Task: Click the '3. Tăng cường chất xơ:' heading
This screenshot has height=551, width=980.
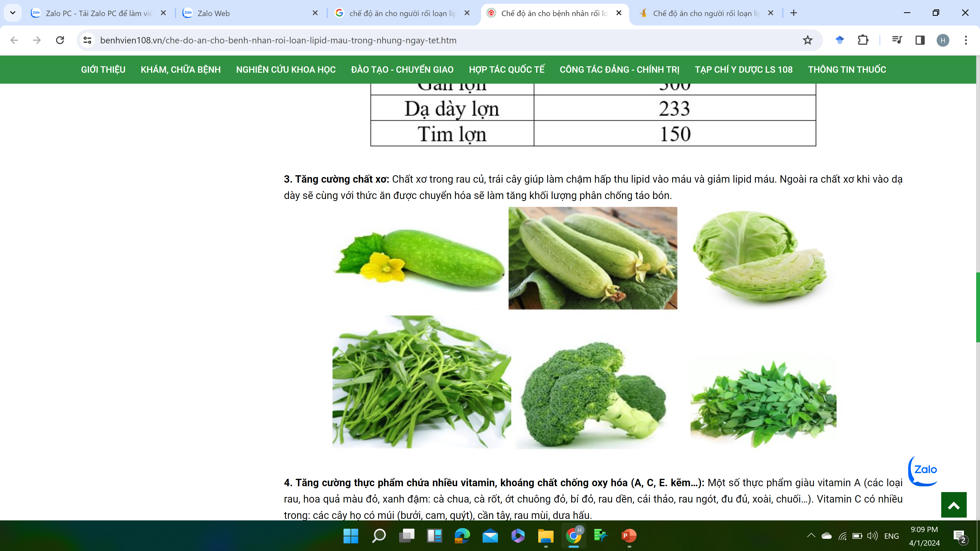Action: point(337,179)
